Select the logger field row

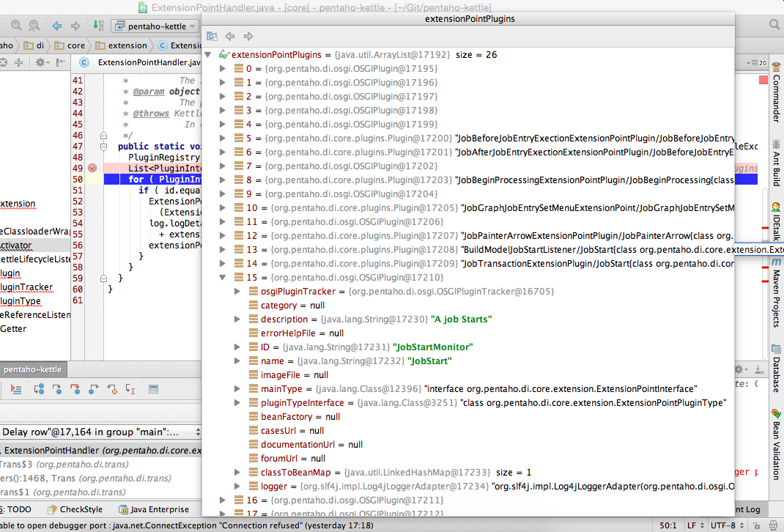point(468,487)
